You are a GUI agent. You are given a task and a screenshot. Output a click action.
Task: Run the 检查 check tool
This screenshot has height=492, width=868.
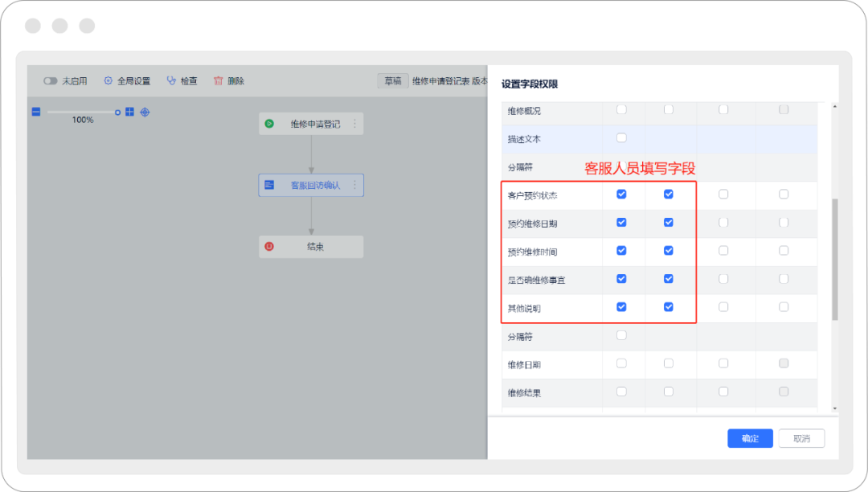point(182,81)
